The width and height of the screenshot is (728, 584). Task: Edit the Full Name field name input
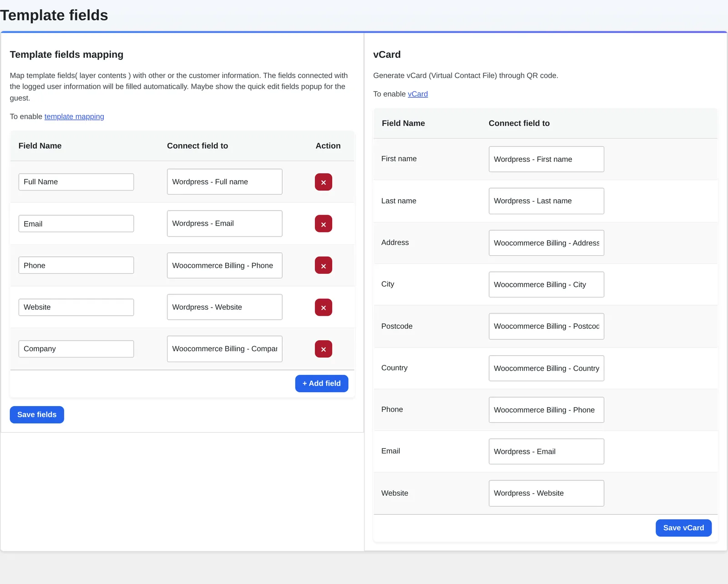76,182
